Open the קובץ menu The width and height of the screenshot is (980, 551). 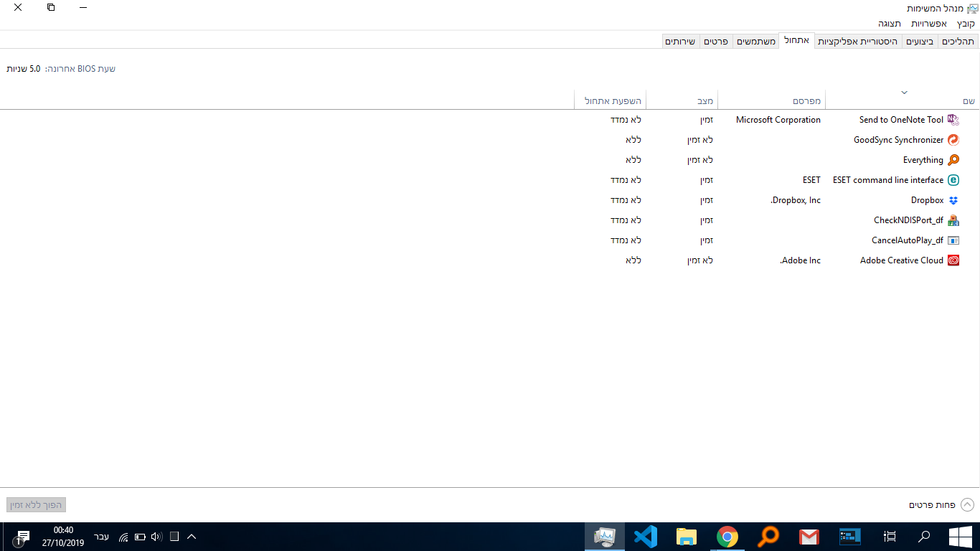coord(966,24)
